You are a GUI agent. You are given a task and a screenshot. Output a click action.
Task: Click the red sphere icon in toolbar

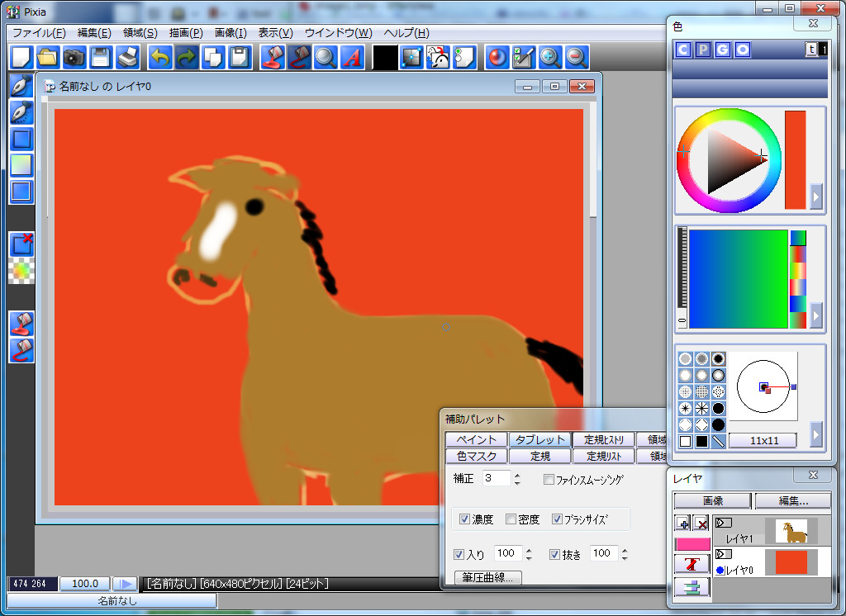[497, 57]
